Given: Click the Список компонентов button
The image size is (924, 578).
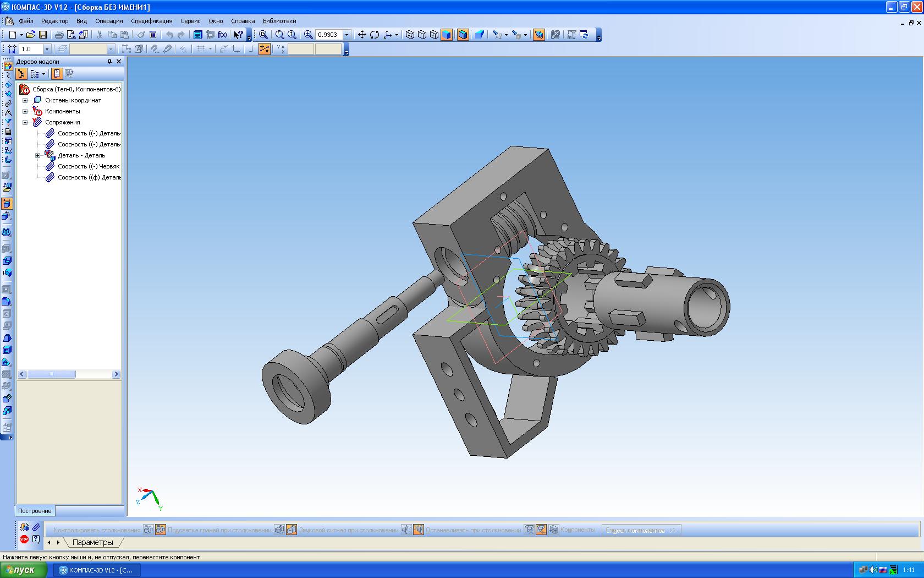Looking at the screenshot, I should [x=641, y=530].
